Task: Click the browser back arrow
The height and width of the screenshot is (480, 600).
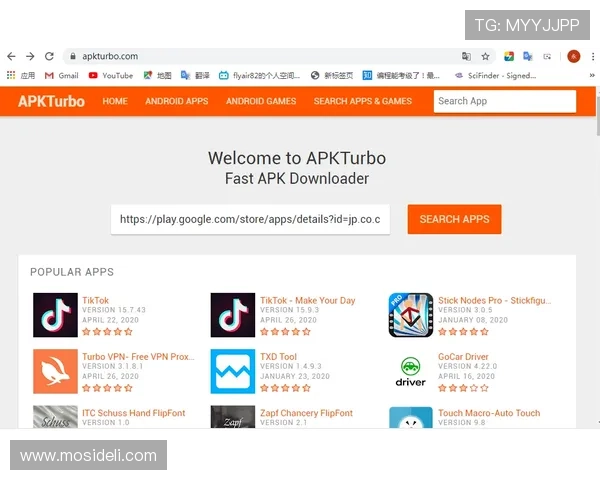Action: click(x=11, y=57)
